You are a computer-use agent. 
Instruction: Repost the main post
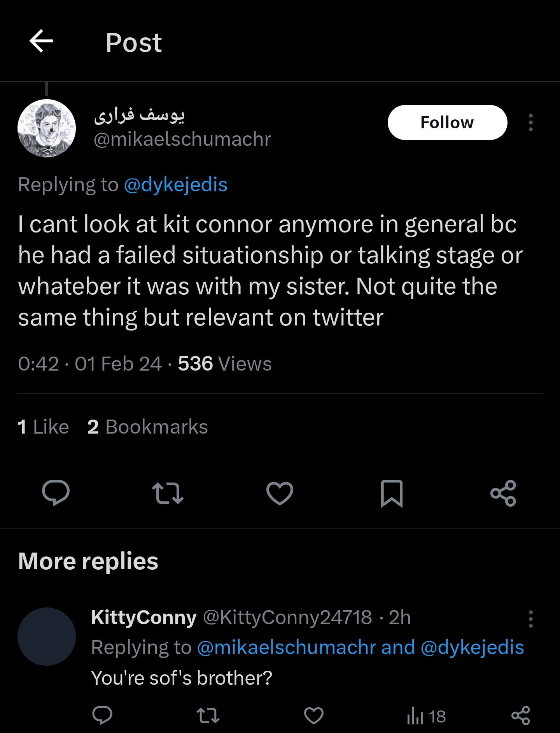click(168, 493)
